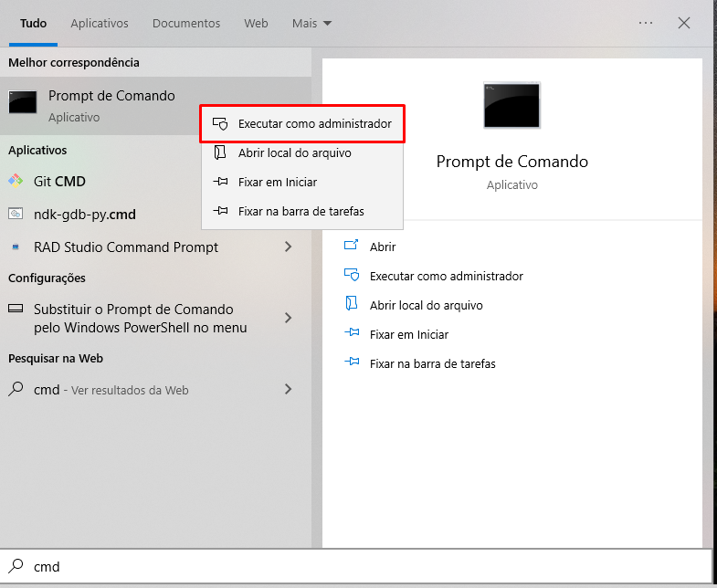Click Fixar na barra de tarefas in right panel

point(433,364)
